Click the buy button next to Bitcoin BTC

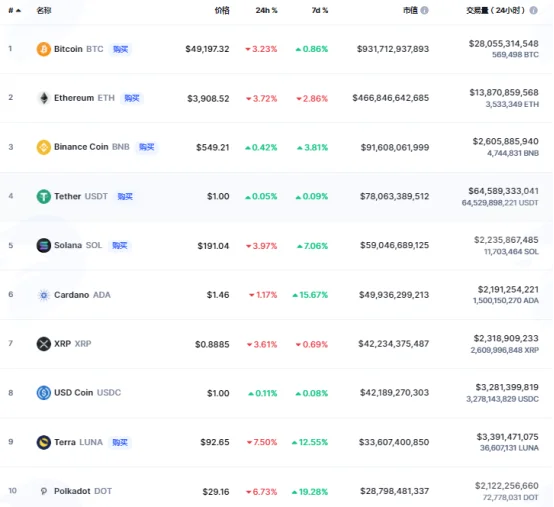120,49
